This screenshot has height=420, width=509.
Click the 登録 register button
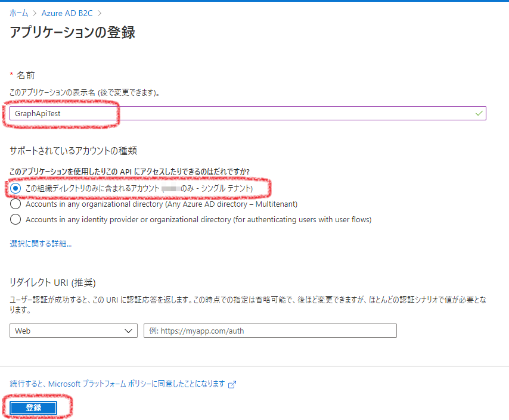click(33, 407)
